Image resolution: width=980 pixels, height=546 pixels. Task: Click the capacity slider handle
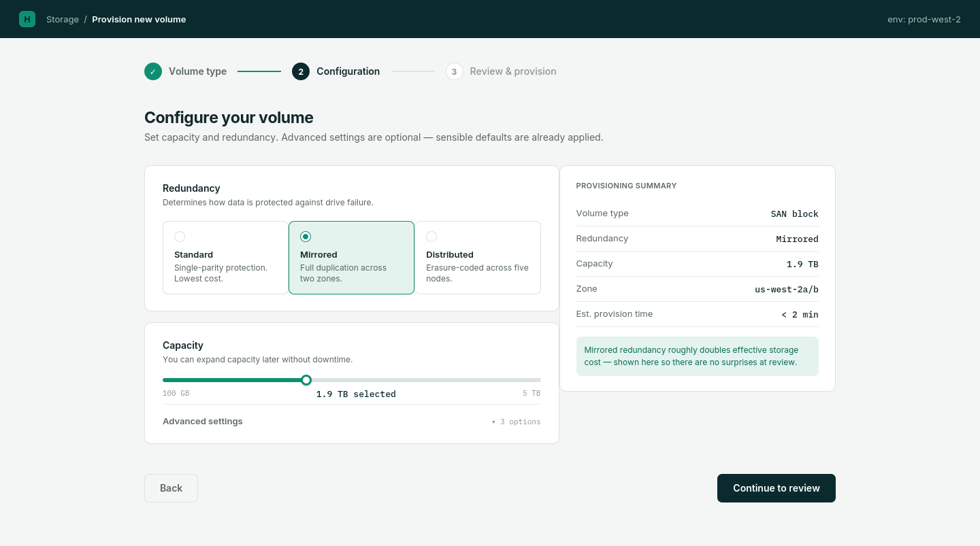[306, 380]
